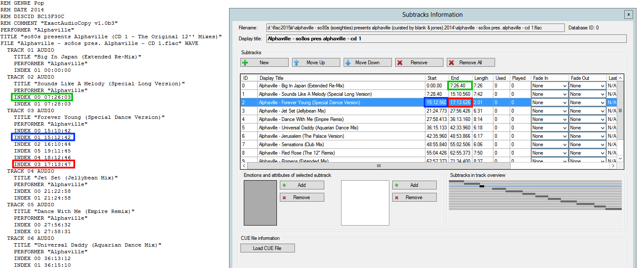Click into the Filename path field
Viewport: 644px width, 268px height.
coord(415,28)
